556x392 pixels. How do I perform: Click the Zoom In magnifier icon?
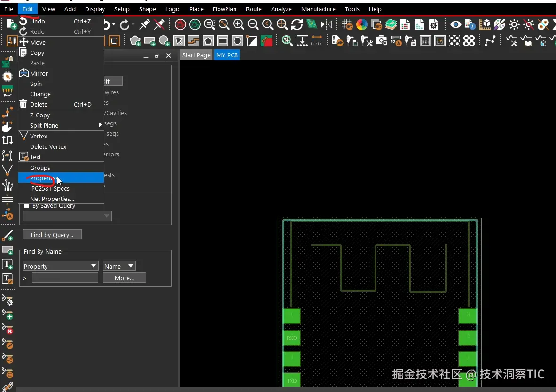(238, 24)
